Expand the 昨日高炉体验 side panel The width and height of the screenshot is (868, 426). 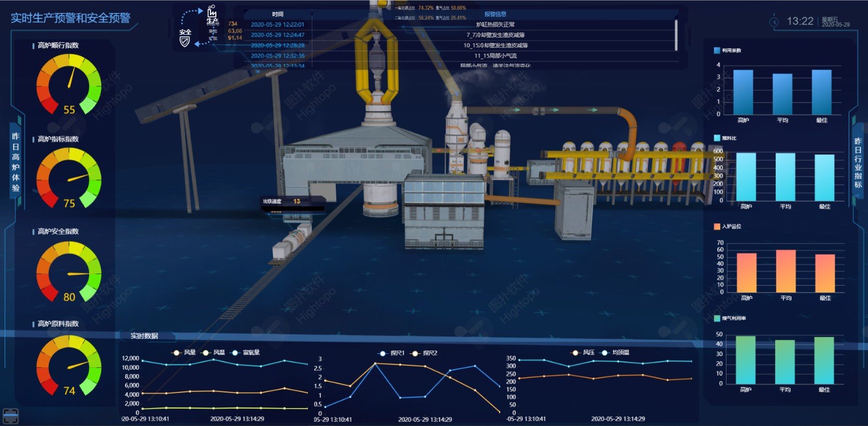[x=16, y=162]
